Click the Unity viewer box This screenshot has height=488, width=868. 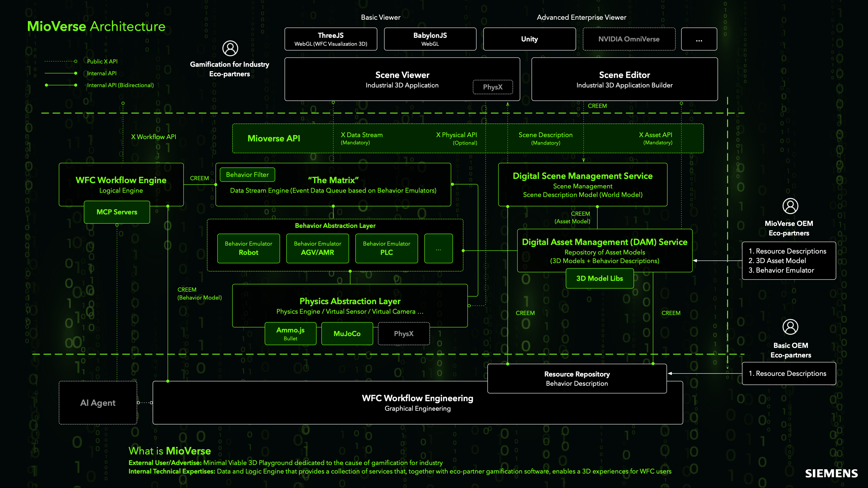(529, 39)
